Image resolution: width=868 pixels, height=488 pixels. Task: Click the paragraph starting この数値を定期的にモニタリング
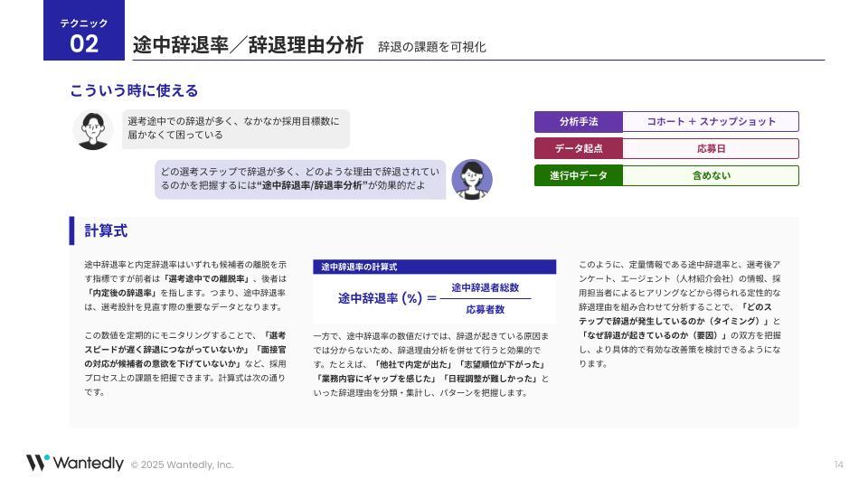click(x=185, y=364)
